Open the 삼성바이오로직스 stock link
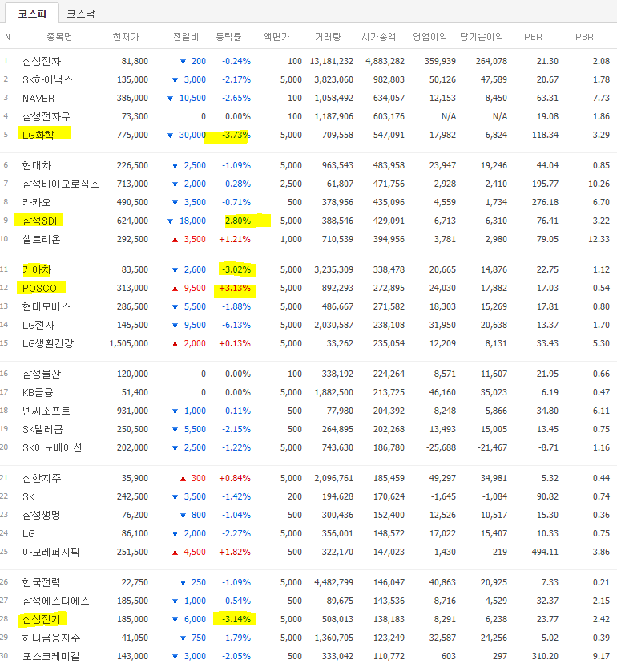Viewport: 617px width, 672px height. (61, 184)
